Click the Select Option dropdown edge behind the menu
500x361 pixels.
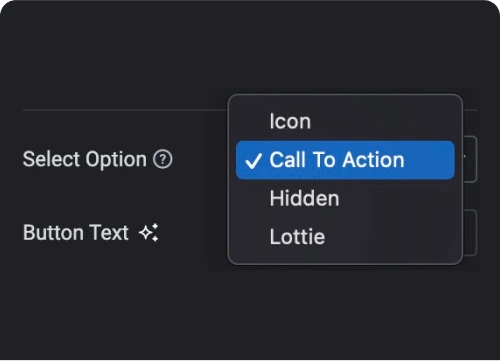[x=470, y=159]
